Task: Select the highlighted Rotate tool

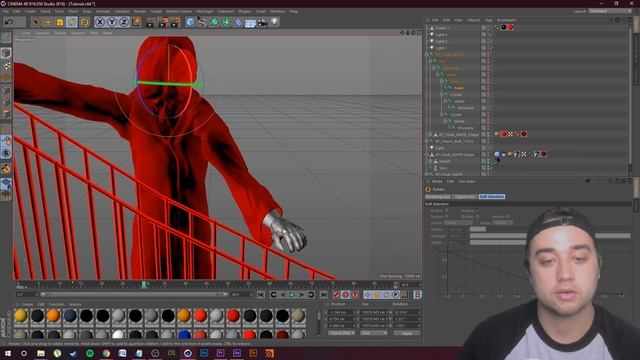Action: (72, 22)
